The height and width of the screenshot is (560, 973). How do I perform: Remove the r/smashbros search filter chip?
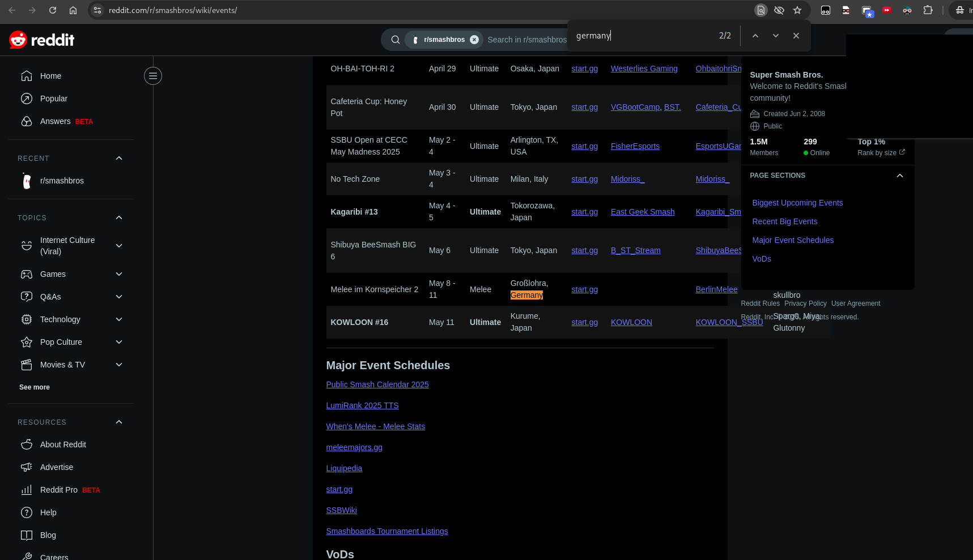(x=474, y=40)
